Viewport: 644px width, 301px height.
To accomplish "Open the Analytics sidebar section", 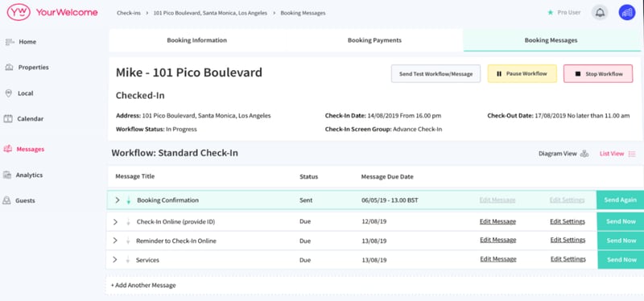I will pos(23,175).
